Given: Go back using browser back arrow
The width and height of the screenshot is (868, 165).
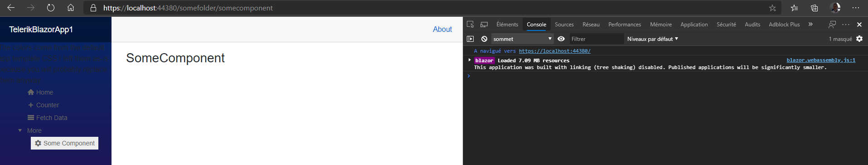Looking at the screenshot, I should 11,8.
